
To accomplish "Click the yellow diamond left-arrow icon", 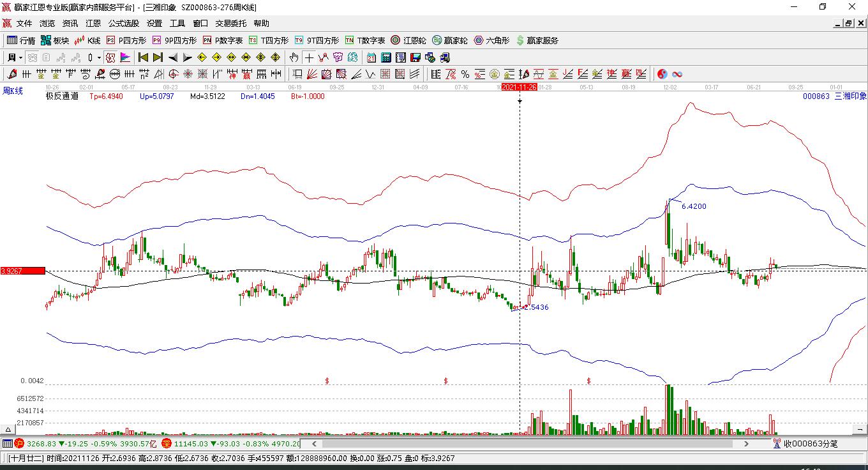I will (202, 57).
